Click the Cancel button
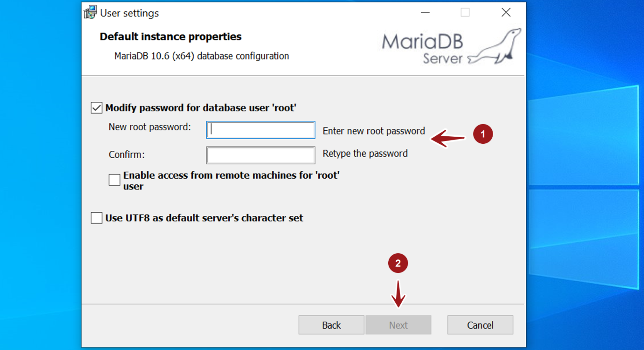Image resolution: width=644 pixels, height=350 pixels. 480,325
